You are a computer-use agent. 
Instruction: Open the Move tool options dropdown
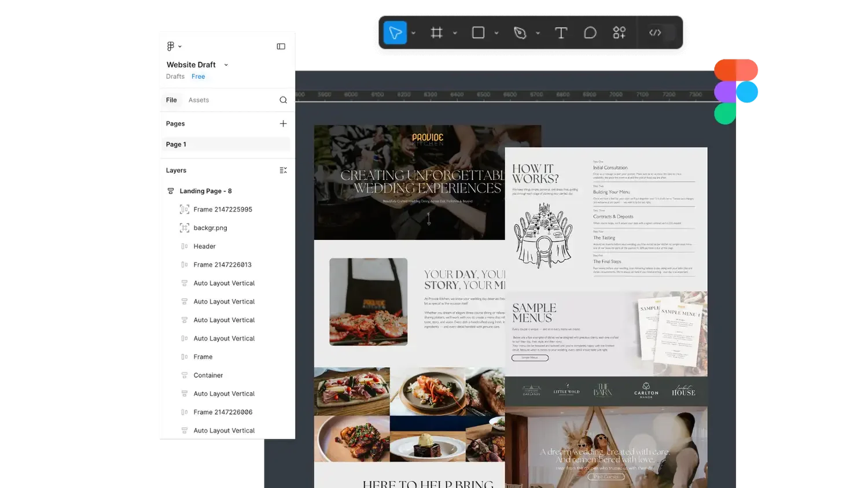click(x=413, y=33)
